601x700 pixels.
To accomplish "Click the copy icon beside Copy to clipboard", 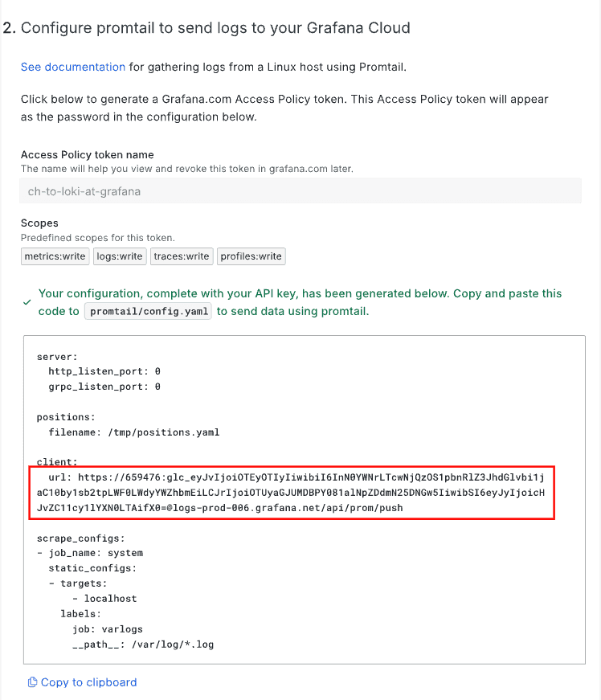I will [x=32, y=682].
